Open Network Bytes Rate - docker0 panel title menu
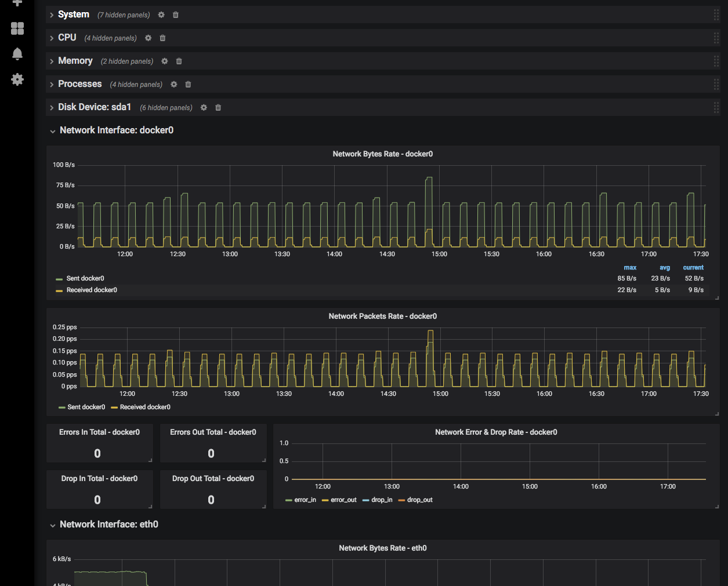 pos(382,154)
